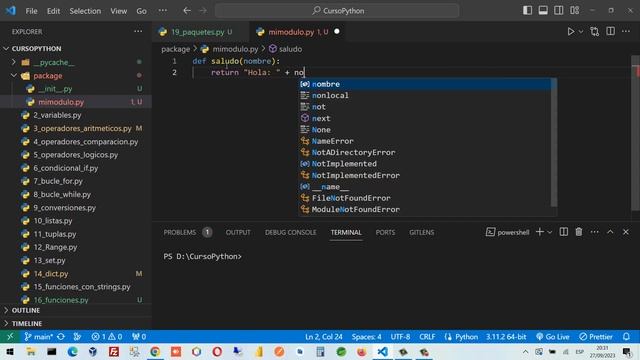Switch to GITLENS panel tab
This screenshot has height=360, width=640.
click(422, 232)
